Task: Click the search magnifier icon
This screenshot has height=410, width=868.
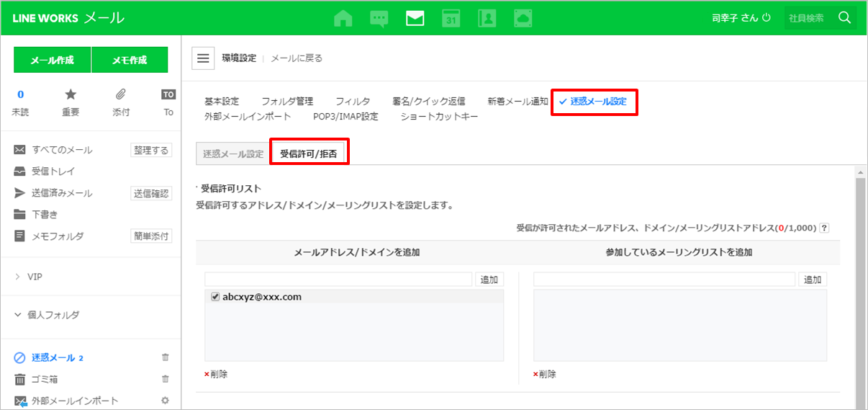Action: click(845, 18)
